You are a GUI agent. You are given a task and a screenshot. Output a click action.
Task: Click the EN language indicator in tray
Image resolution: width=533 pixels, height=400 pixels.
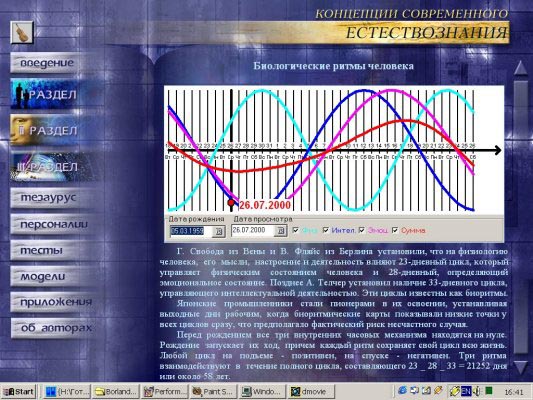tap(466, 392)
